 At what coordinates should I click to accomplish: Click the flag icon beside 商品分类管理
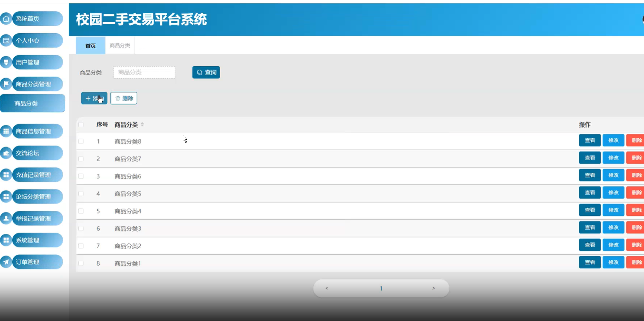click(x=6, y=84)
